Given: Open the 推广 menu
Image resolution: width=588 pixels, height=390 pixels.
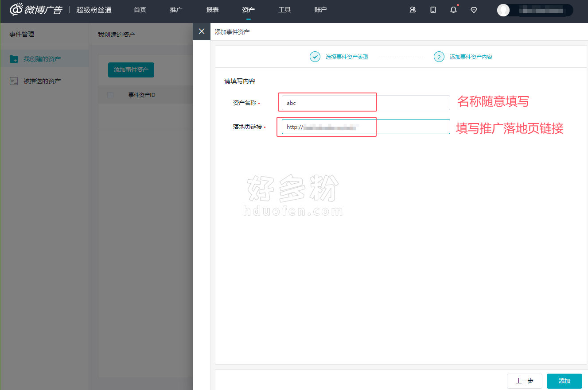Looking at the screenshot, I should [176, 10].
